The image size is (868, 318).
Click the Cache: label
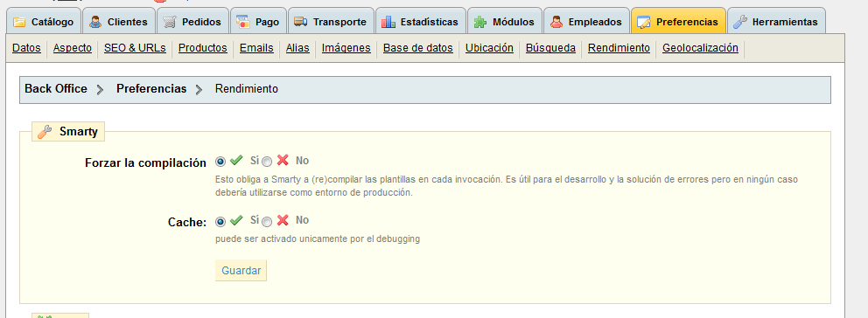point(187,222)
